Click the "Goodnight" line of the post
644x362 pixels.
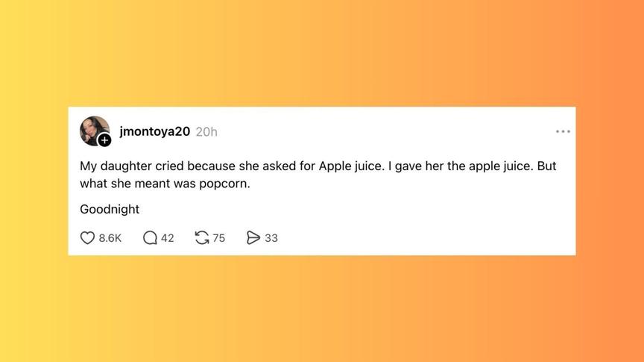click(x=110, y=209)
